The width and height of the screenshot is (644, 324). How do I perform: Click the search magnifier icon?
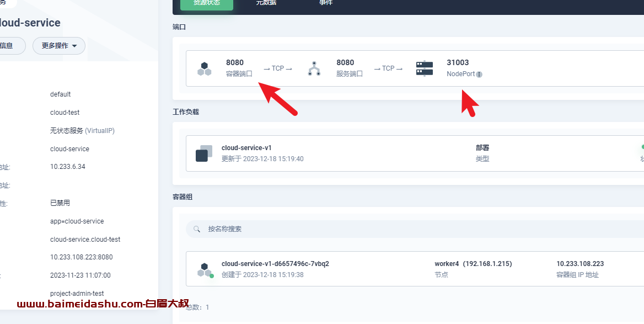click(x=197, y=229)
